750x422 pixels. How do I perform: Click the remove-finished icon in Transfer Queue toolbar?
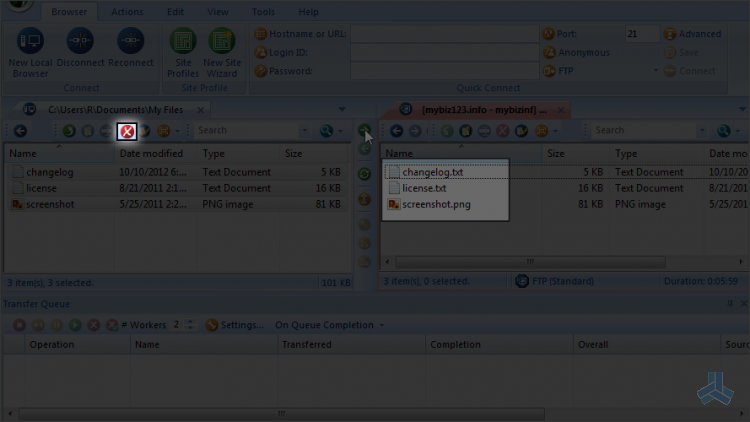point(112,325)
